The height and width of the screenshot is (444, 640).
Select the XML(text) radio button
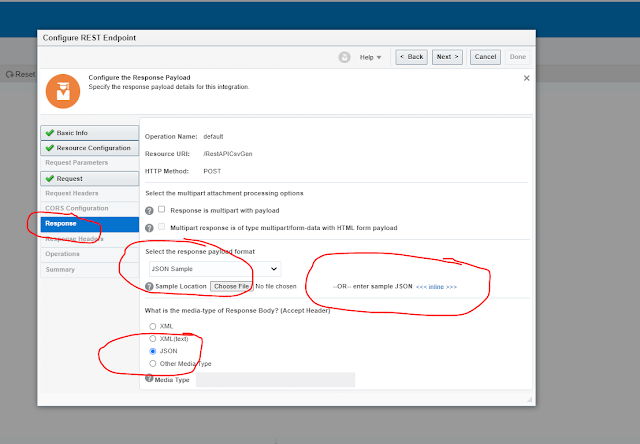153,338
